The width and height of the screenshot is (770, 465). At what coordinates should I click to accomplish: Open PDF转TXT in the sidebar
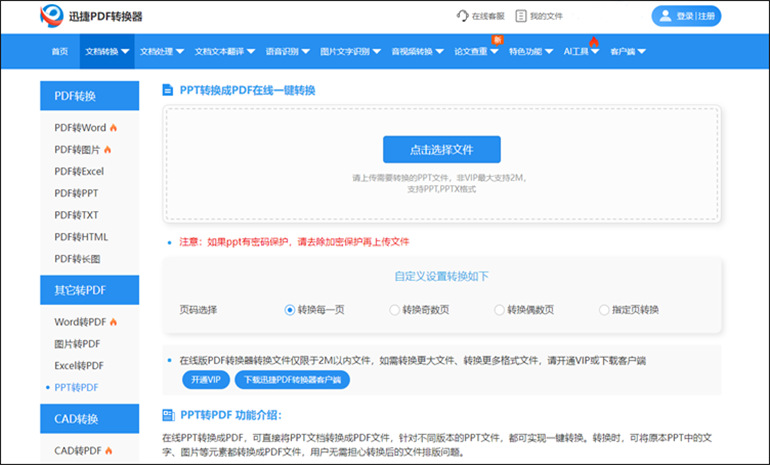point(76,215)
